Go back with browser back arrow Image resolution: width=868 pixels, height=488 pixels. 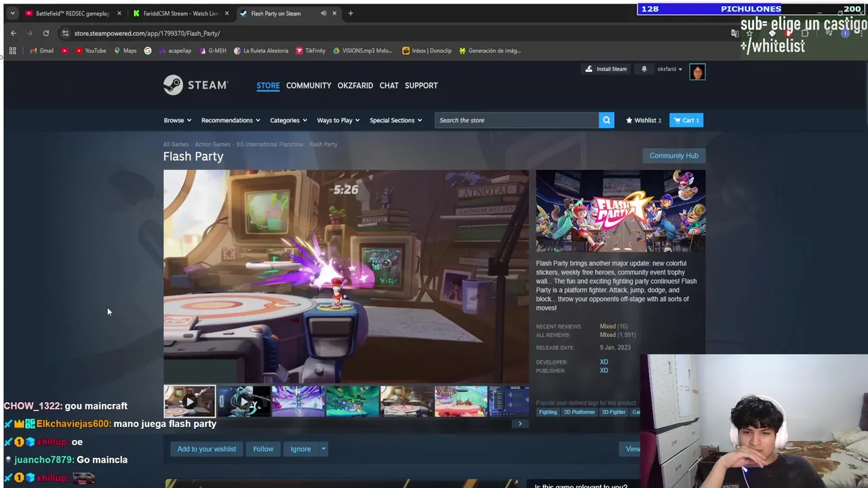click(14, 33)
